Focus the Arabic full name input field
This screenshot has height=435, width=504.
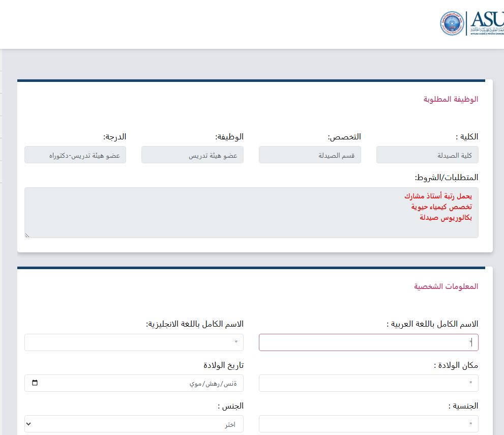(368, 342)
